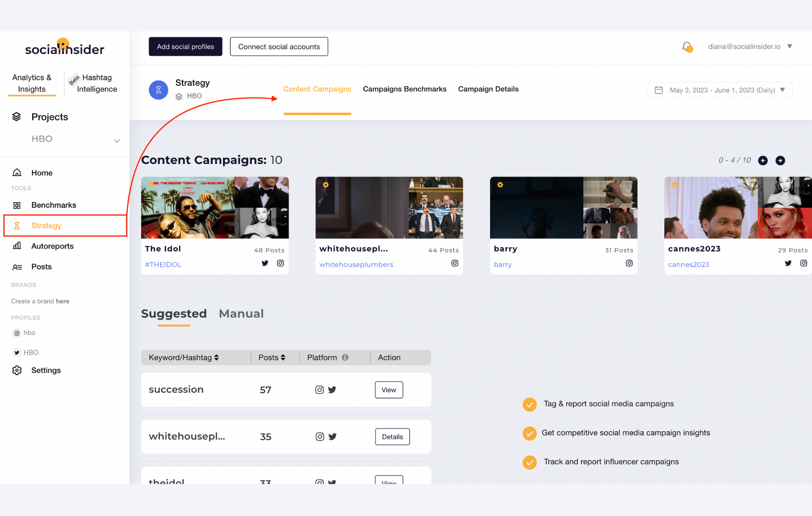Open Benchmarks in the sidebar
This screenshot has height=516, width=812.
54,205
